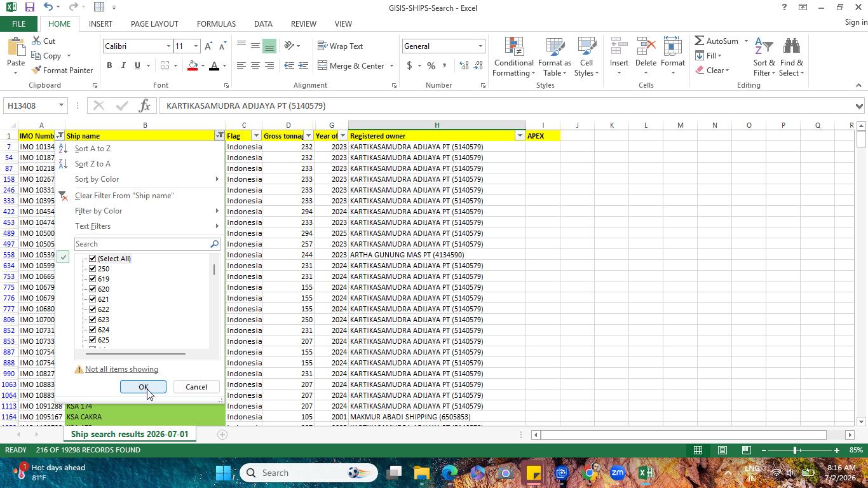Toggle Italic formatting

123,65
